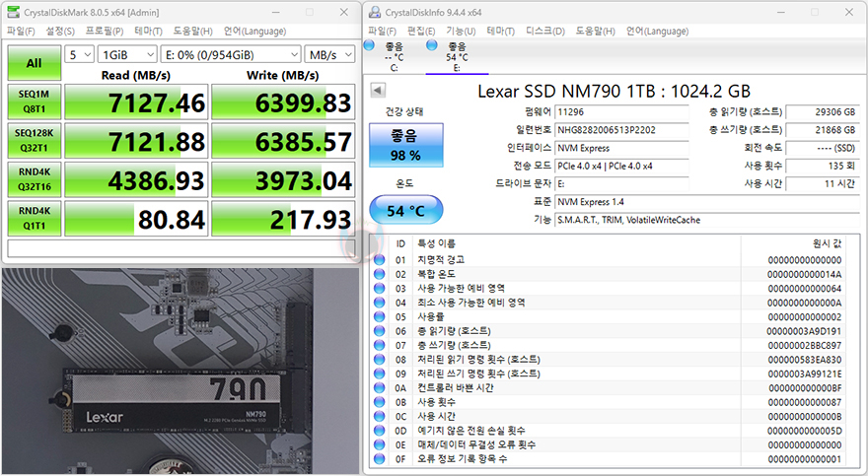Click the status icon for 0A 컨트롤러 바쁜 시간

(379, 388)
